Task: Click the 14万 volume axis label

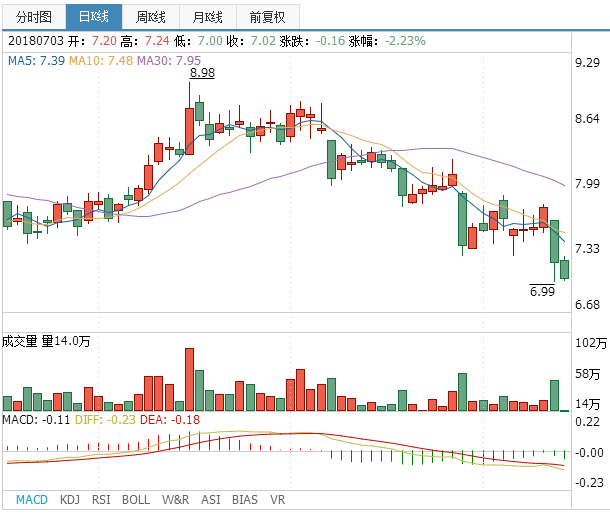Action: click(587, 404)
